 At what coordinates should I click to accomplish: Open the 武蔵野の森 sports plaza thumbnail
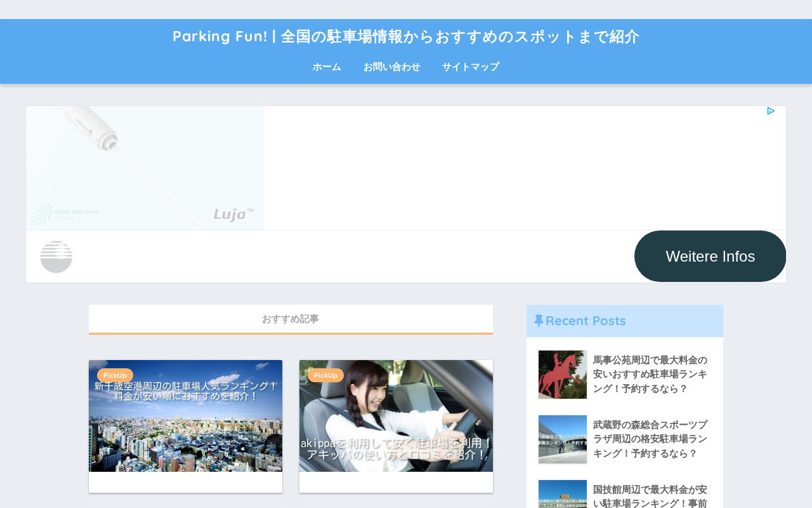click(x=563, y=439)
